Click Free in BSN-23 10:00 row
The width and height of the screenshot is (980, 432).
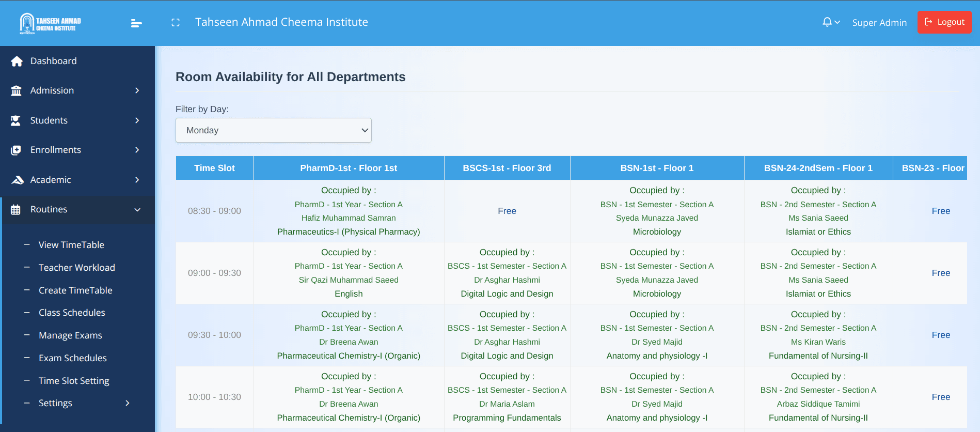[x=941, y=397]
